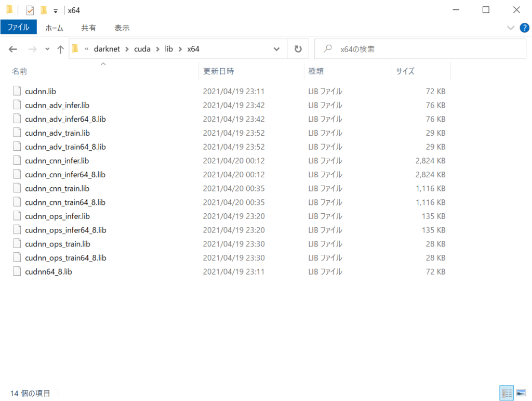Open the ファイル menu tab
This screenshot has width=532, height=401.
[18, 28]
